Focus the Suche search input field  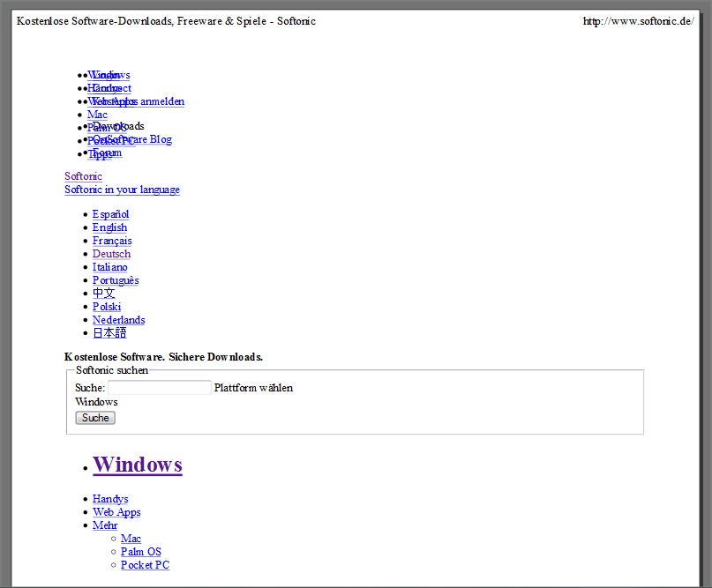pyautogui.click(x=160, y=388)
